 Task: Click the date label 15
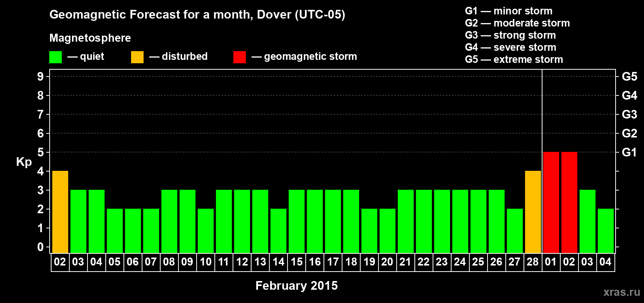pos(297,262)
